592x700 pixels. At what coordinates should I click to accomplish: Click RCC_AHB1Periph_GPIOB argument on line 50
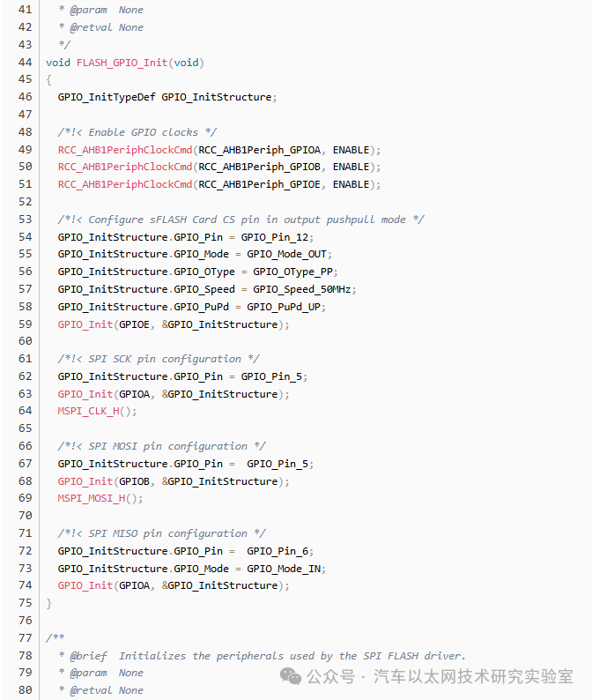tap(260, 167)
